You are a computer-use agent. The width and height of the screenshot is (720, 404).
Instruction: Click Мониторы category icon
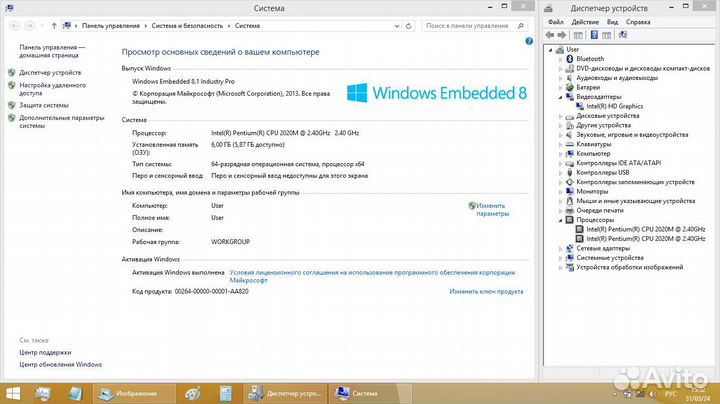pos(570,191)
